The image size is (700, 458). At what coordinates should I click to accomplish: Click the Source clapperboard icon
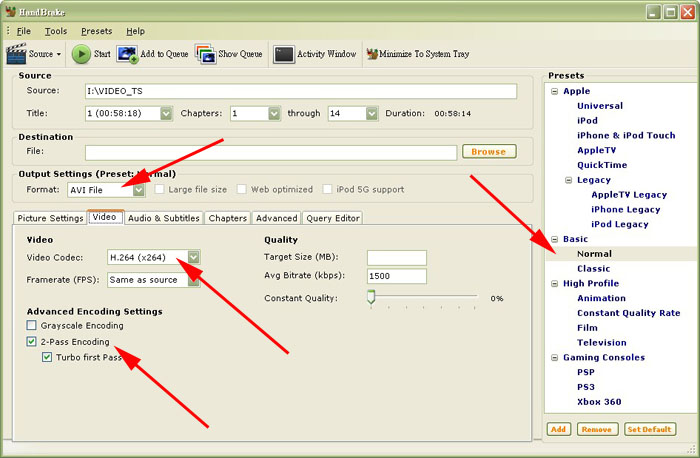click(16, 54)
